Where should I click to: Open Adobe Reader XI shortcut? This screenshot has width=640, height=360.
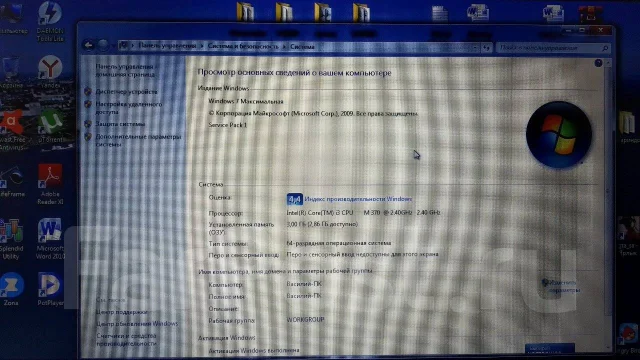tap(50, 184)
